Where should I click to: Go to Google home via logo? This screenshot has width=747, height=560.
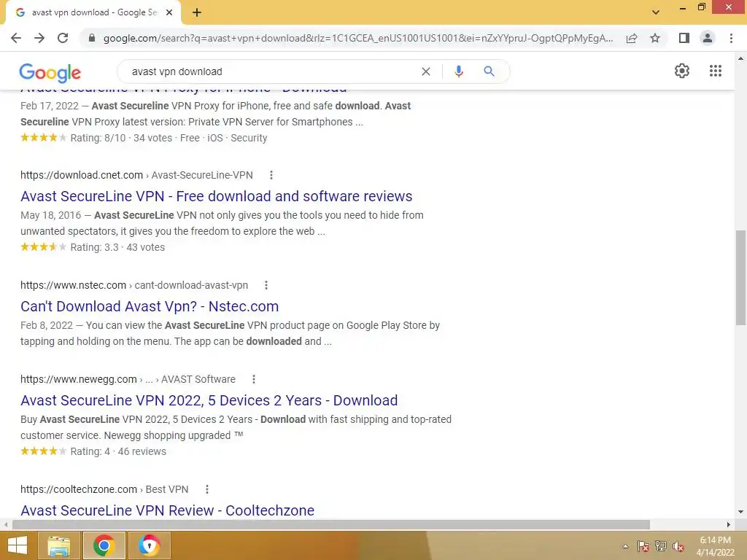(x=50, y=72)
